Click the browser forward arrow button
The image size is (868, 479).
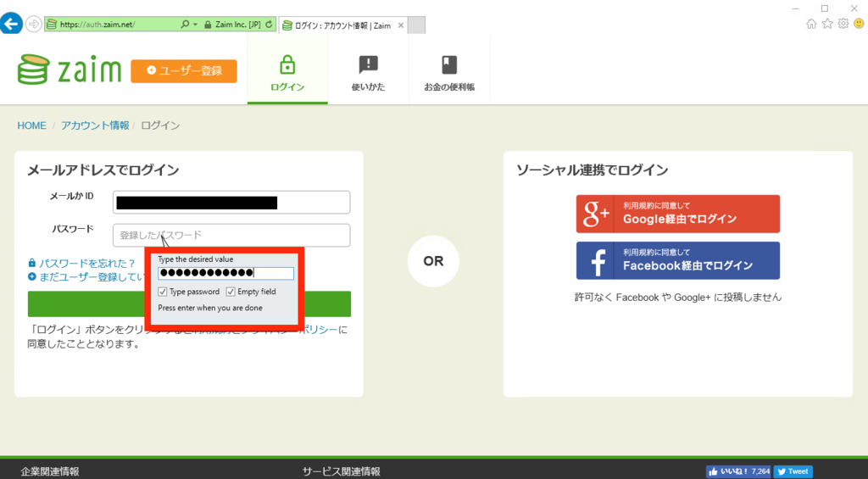[34, 25]
